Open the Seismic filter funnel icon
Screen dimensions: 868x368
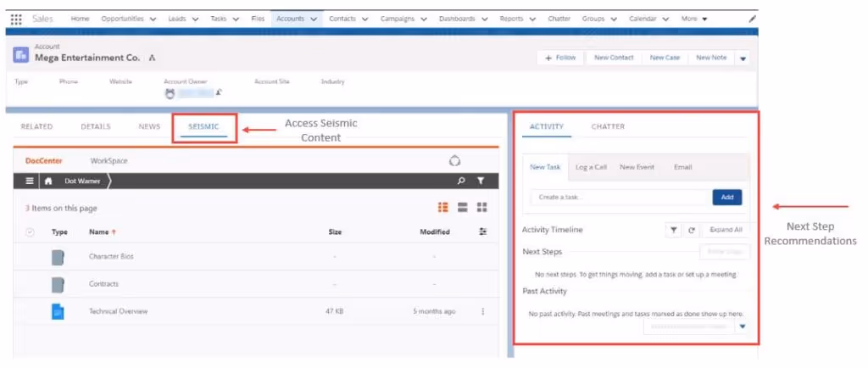(481, 181)
